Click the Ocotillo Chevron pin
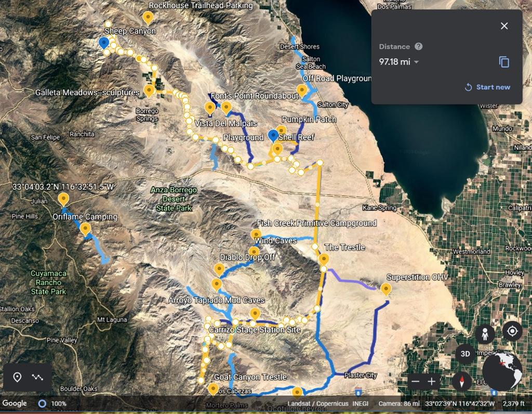The image size is (532, 414). (297, 393)
